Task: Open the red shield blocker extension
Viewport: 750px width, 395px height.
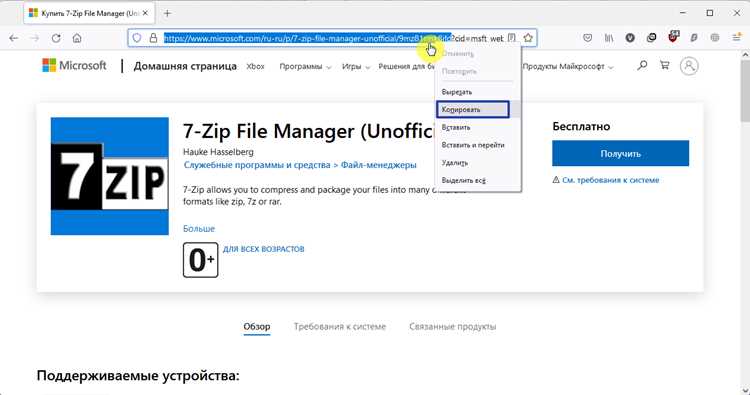Action: click(x=673, y=37)
